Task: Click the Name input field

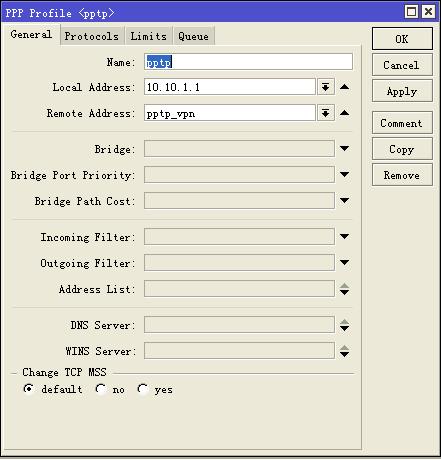Action: (248, 62)
